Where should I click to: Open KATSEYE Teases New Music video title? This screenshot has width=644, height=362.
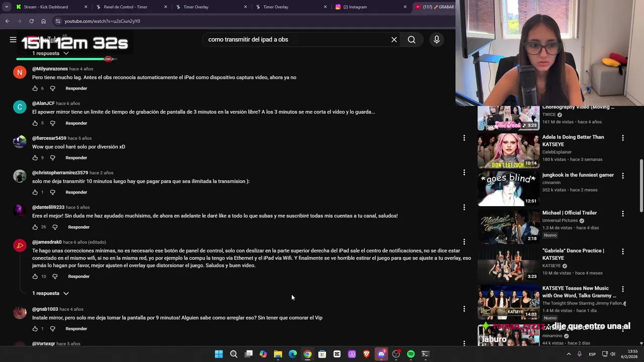[579, 292]
